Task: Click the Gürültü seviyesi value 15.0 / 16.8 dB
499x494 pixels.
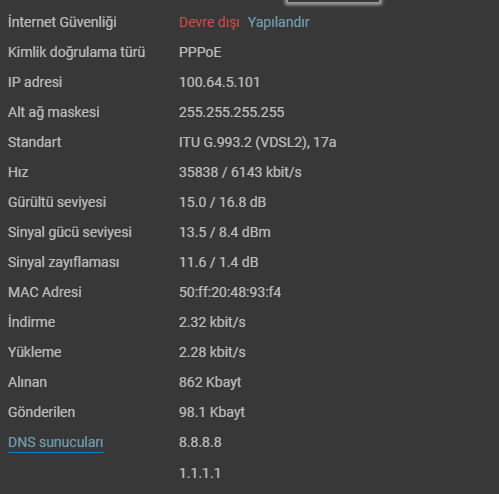Action: [x=223, y=202]
